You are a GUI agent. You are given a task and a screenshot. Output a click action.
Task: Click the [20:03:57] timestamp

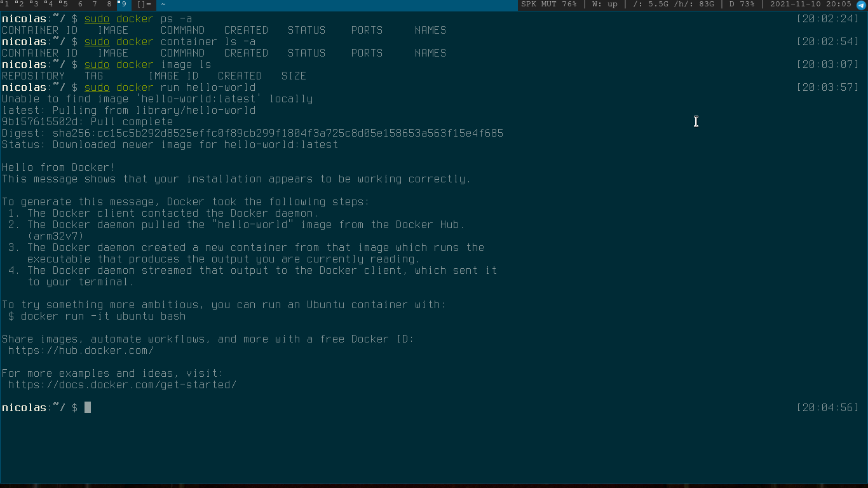pos(827,88)
